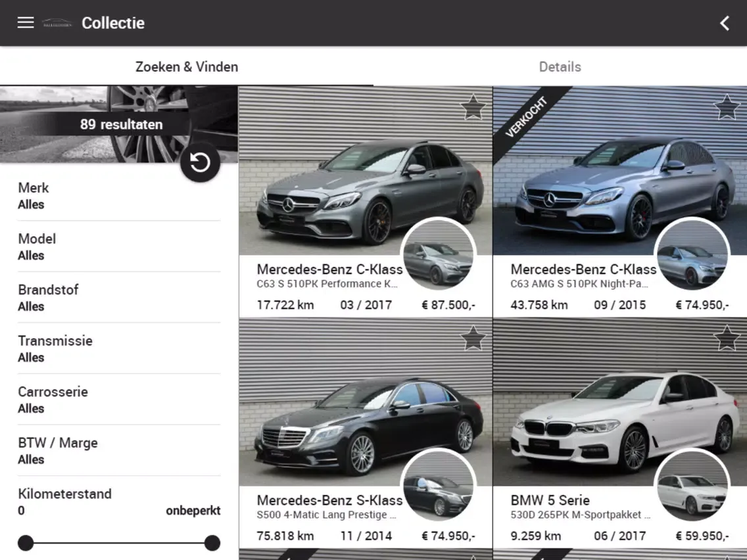Tap the back arrow in header
747x560 pixels.
click(725, 23)
